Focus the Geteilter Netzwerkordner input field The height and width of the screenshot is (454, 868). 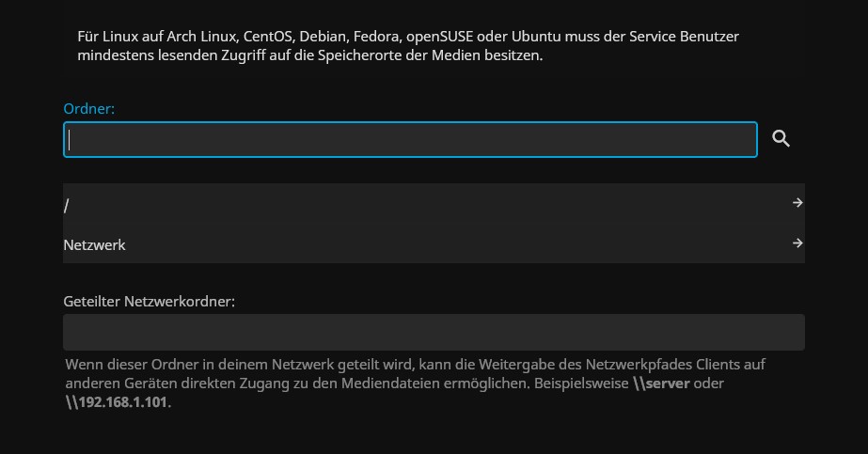[x=434, y=332]
